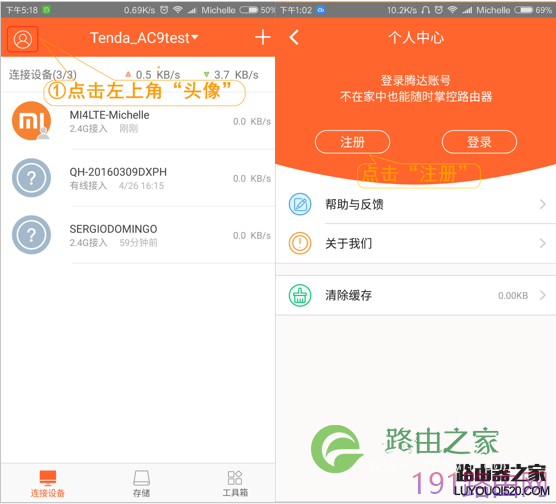Tap the alarm clock icon in the right status bar
This screenshot has width=556, height=504.
(439, 10)
